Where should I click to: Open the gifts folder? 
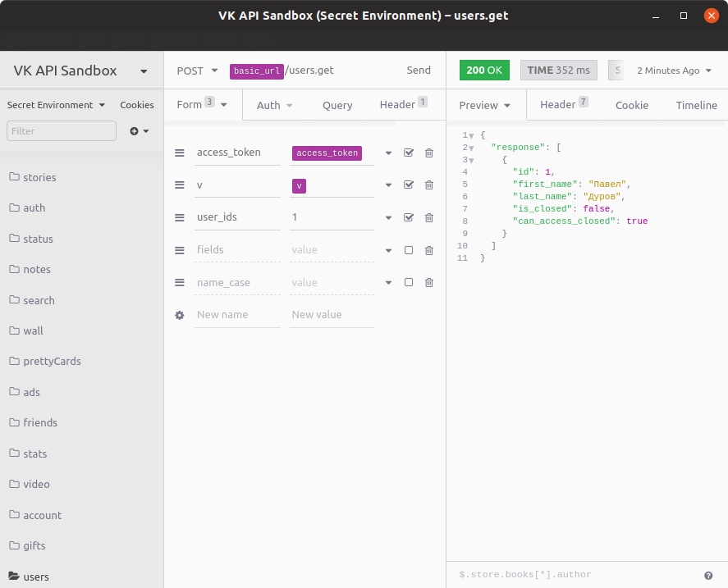tap(27, 545)
